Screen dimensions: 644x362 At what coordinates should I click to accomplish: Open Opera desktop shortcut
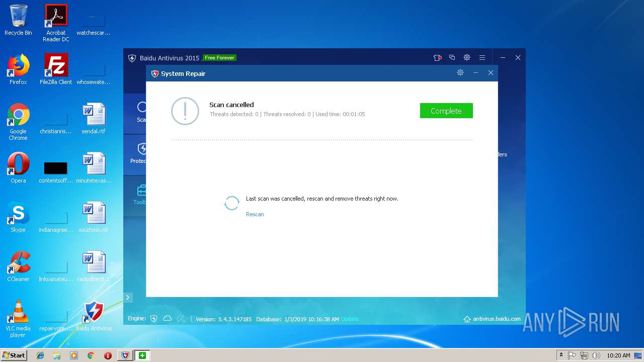click(x=18, y=168)
